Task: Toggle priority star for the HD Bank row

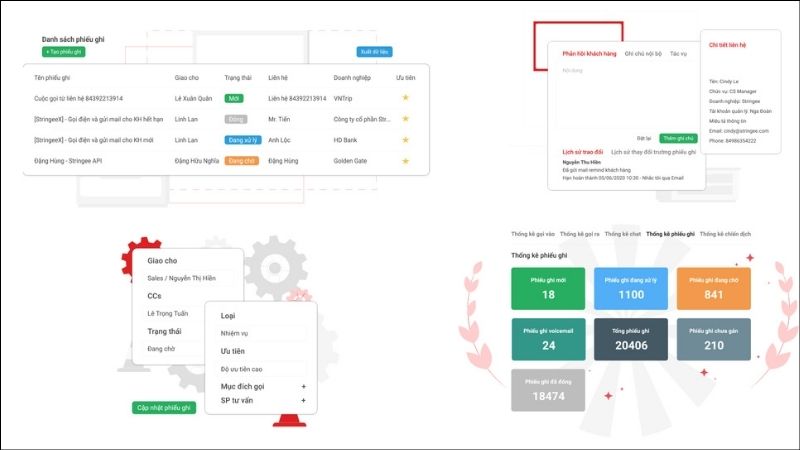Action: [x=406, y=139]
